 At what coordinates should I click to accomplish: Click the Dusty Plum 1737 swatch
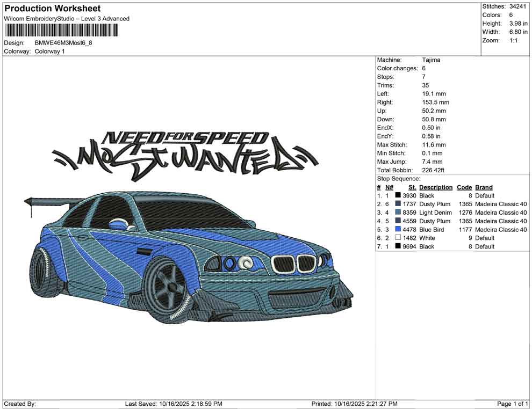(398, 204)
